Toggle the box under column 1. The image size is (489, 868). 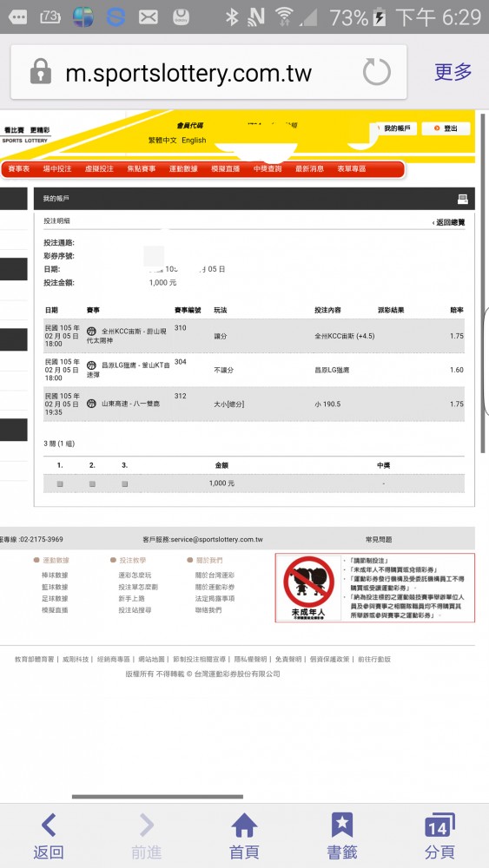pyautogui.click(x=60, y=483)
